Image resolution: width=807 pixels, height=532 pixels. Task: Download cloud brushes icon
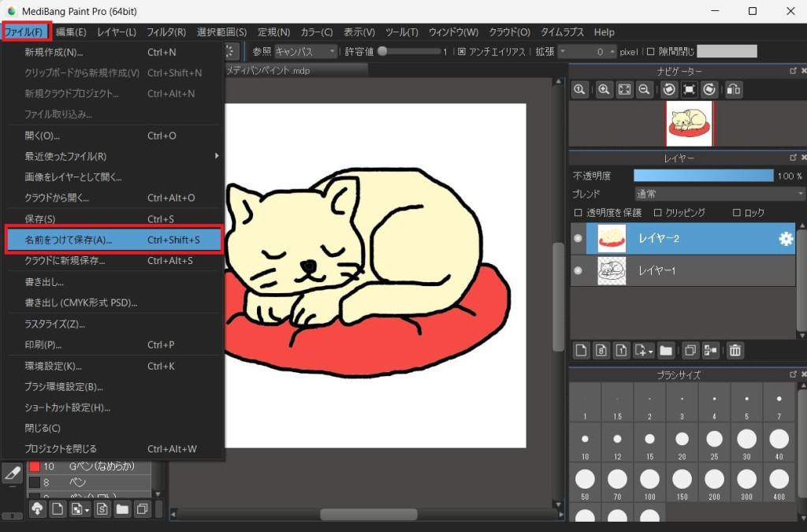[38, 509]
